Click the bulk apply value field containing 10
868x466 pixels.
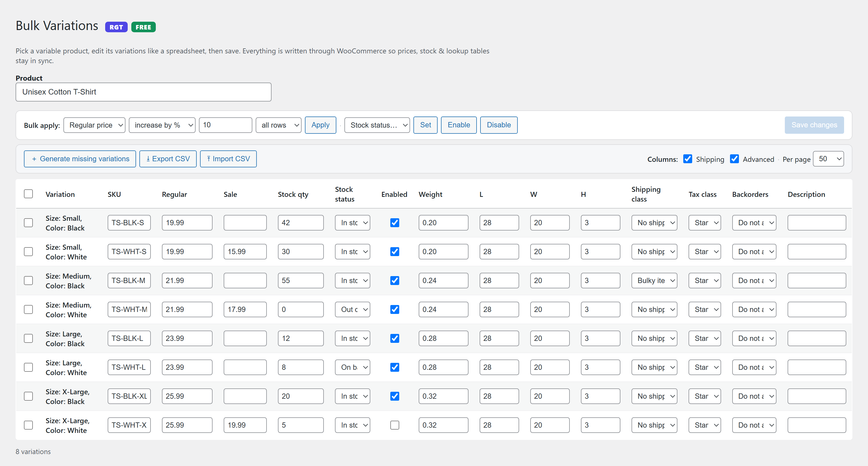coord(226,125)
